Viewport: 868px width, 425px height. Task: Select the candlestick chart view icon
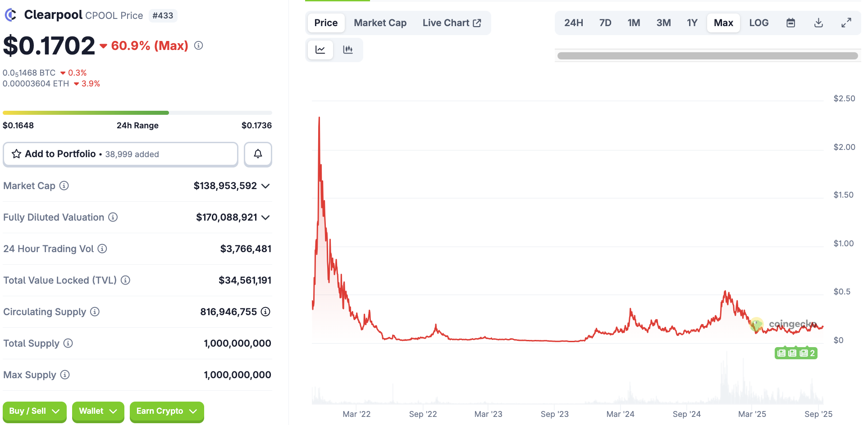(347, 50)
